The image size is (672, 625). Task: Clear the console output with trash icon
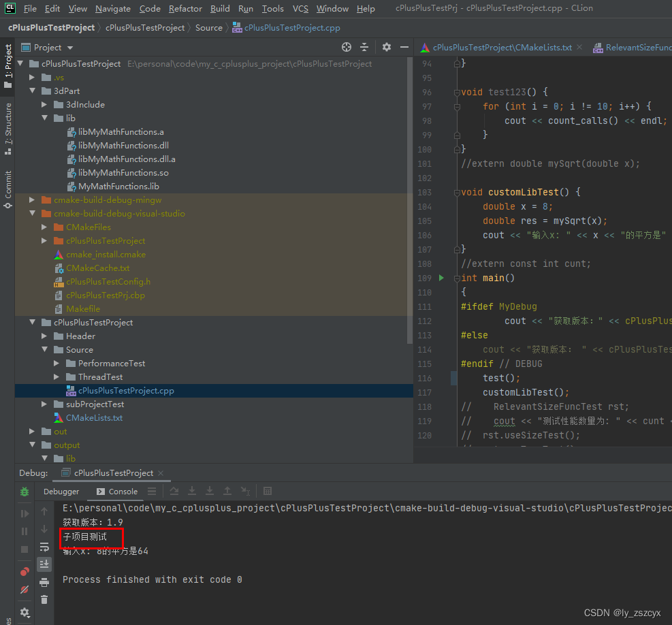44,599
